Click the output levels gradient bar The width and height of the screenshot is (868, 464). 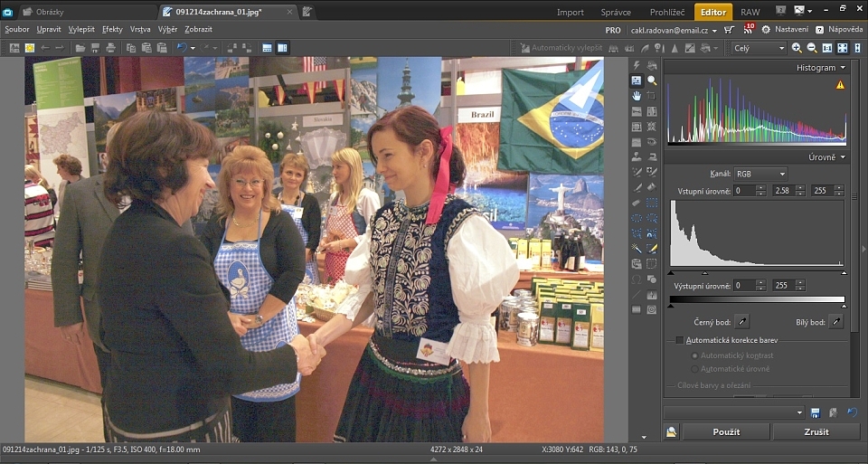757,299
